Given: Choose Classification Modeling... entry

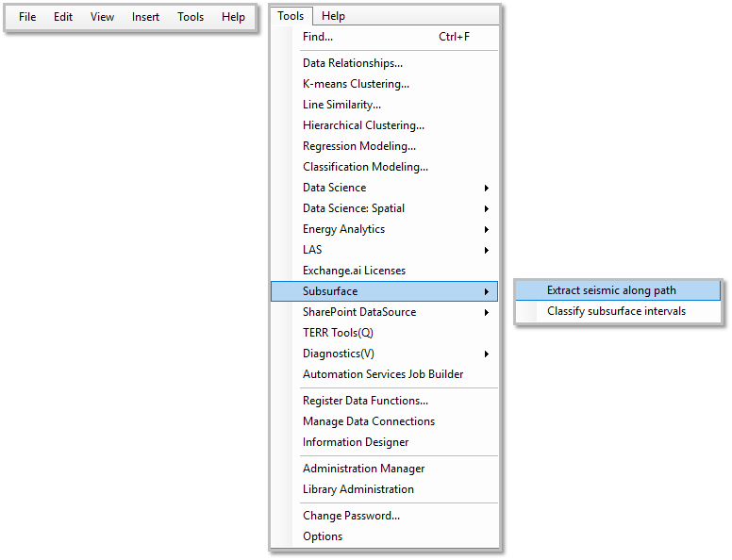Looking at the screenshot, I should pyautogui.click(x=385, y=167).
